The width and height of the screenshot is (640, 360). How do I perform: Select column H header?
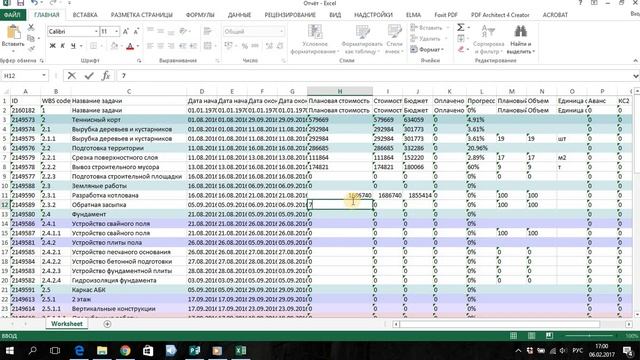(340, 91)
